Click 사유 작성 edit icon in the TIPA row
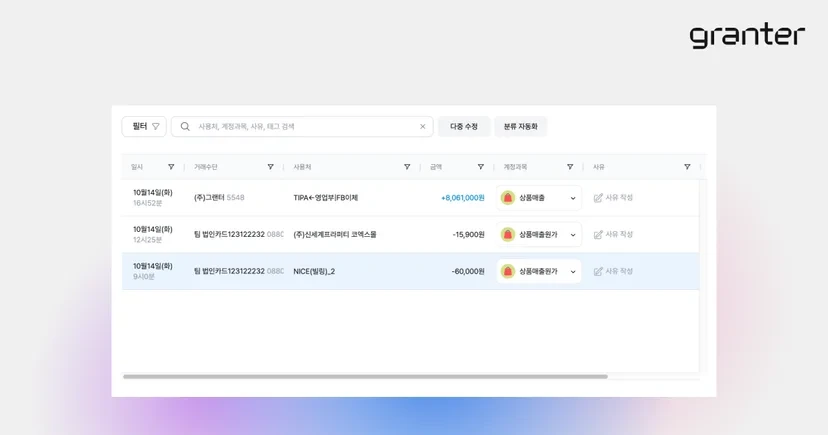The width and height of the screenshot is (828, 435). click(x=598, y=198)
